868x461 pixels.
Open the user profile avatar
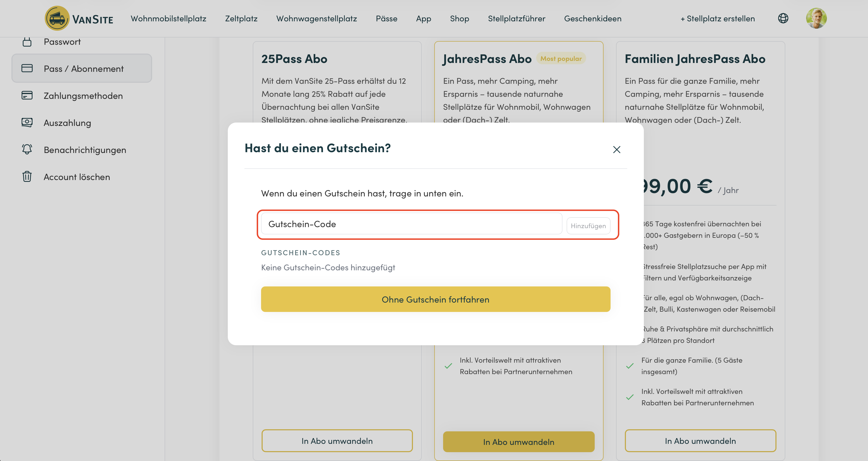[816, 18]
